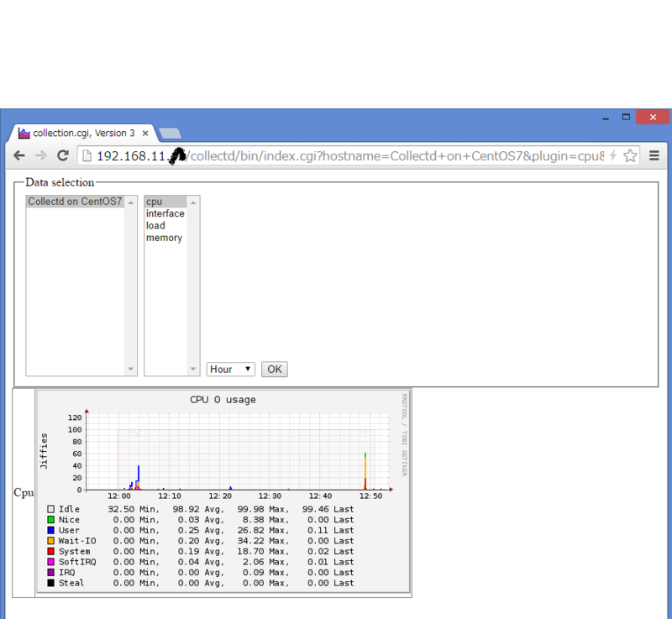Click the blue User legend swatch
Viewport: 672px width, 619px height.
click(x=50, y=530)
